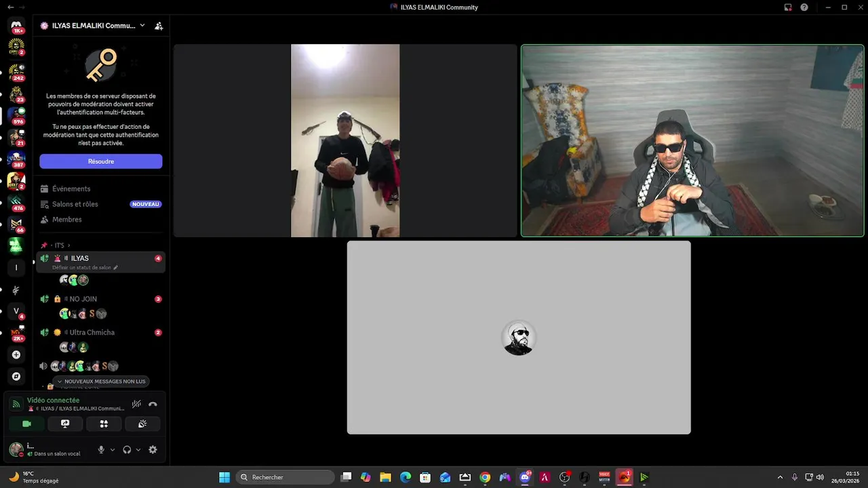Open server icon with 23 badge
The height and width of the screenshot is (488, 868).
(16, 93)
